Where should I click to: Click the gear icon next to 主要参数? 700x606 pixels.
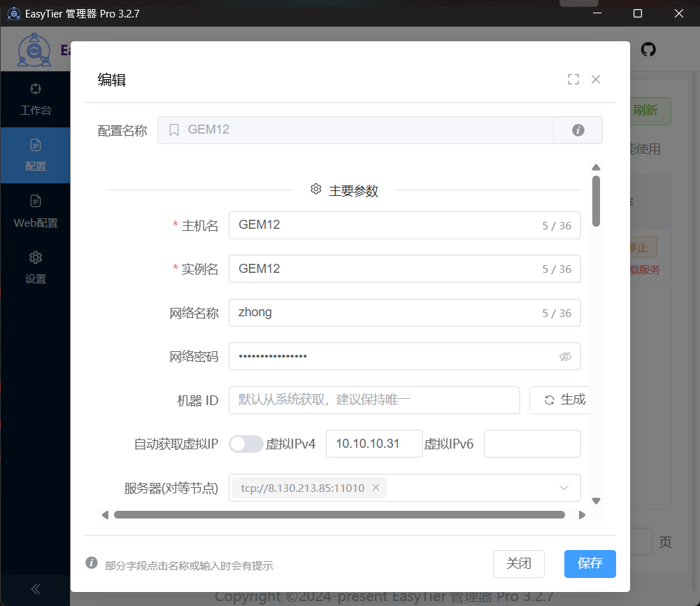(315, 189)
